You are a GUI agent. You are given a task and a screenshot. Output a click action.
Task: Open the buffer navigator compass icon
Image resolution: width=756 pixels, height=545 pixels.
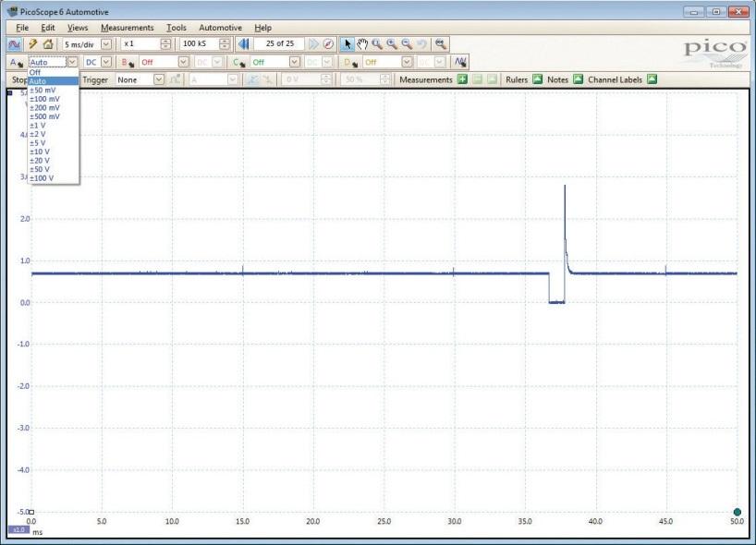point(328,44)
